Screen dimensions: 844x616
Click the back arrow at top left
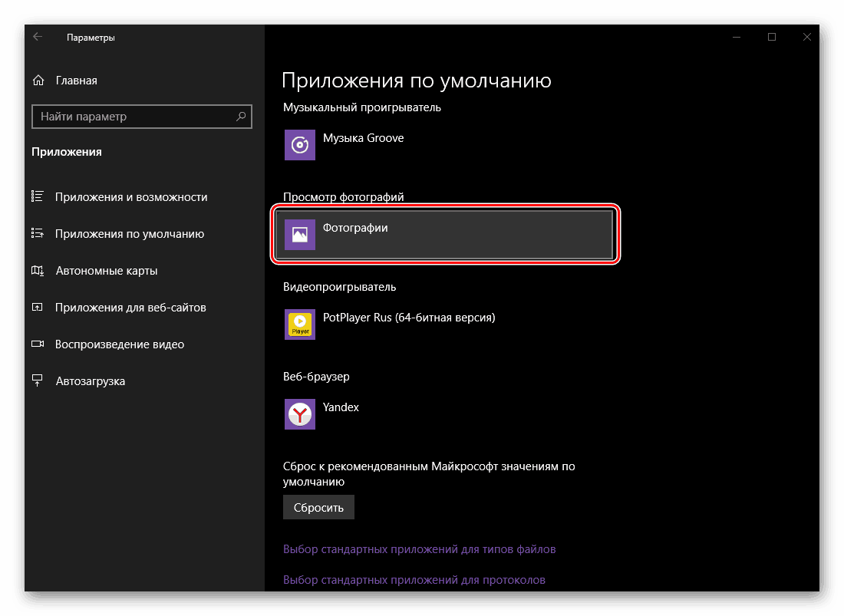[38, 36]
